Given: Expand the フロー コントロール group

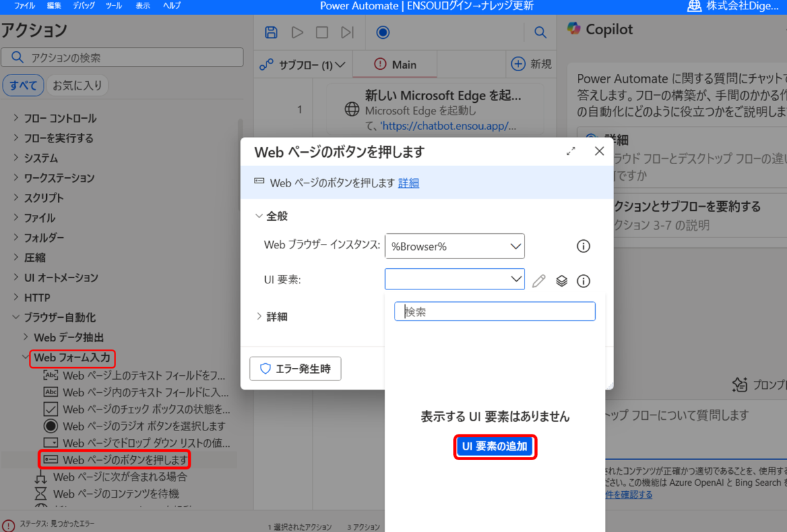Looking at the screenshot, I should [x=16, y=118].
